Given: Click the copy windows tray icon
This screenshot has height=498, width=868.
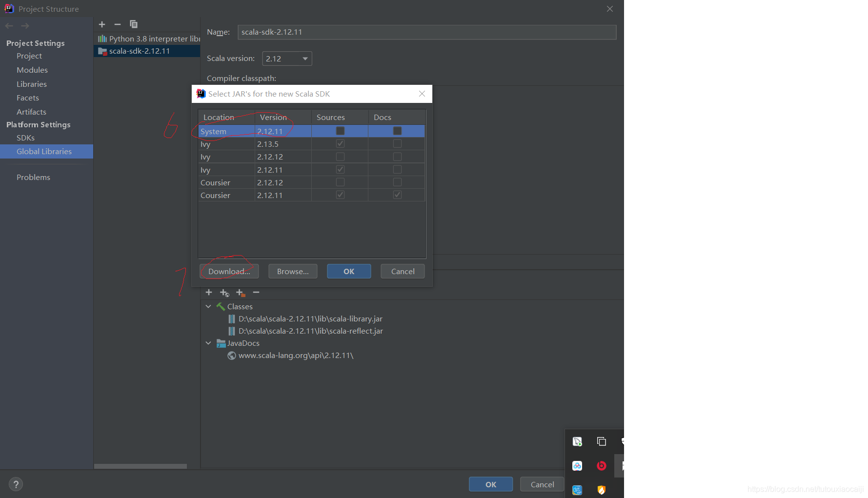Looking at the screenshot, I should (602, 441).
